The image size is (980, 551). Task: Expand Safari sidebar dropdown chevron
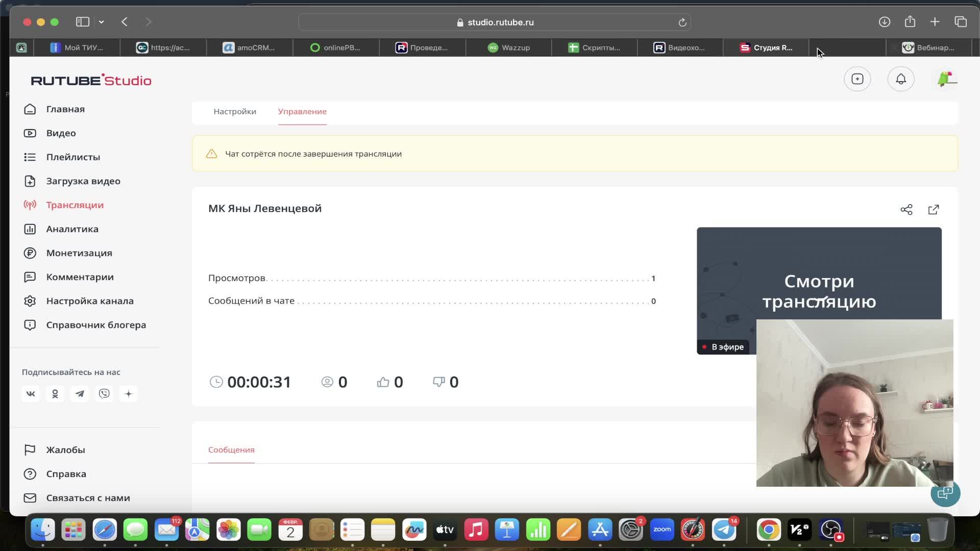(x=102, y=22)
